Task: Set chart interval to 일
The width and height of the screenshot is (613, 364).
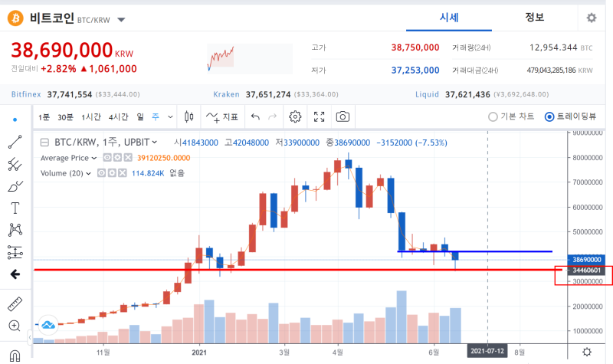Action: [x=140, y=117]
